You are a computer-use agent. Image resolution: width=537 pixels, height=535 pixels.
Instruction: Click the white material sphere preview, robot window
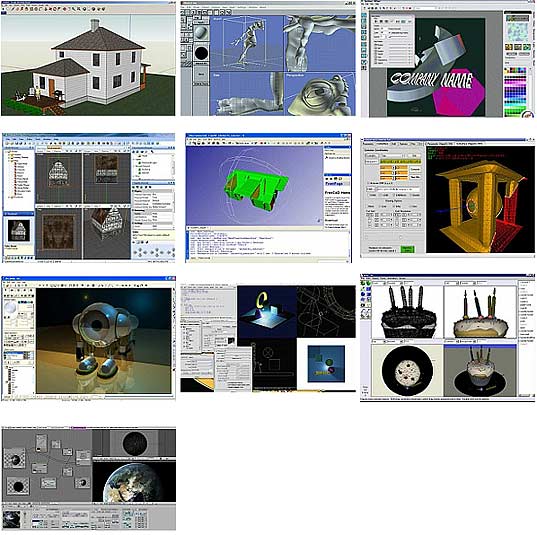click(x=10, y=307)
